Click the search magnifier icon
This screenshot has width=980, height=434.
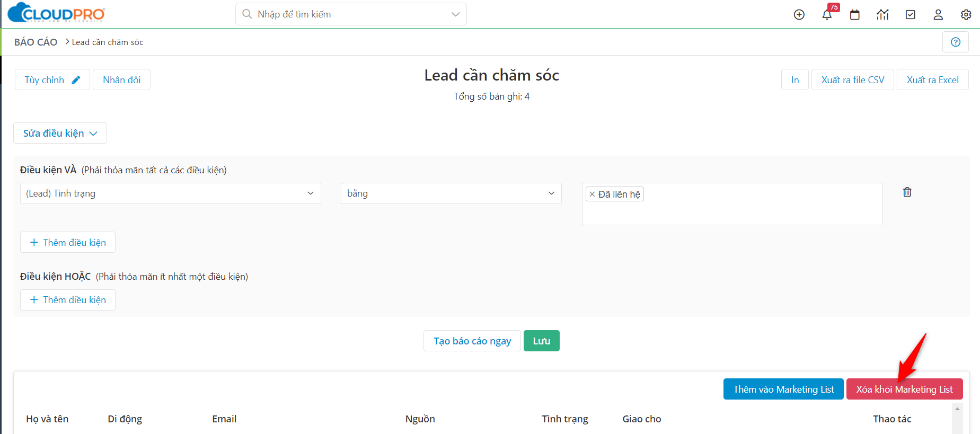coord(247,14)
